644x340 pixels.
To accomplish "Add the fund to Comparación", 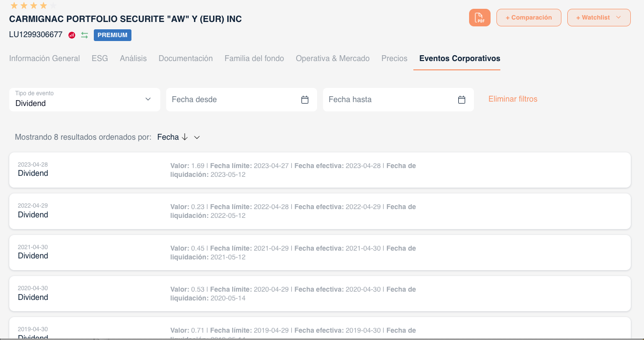I will click(x=529, y=18).
